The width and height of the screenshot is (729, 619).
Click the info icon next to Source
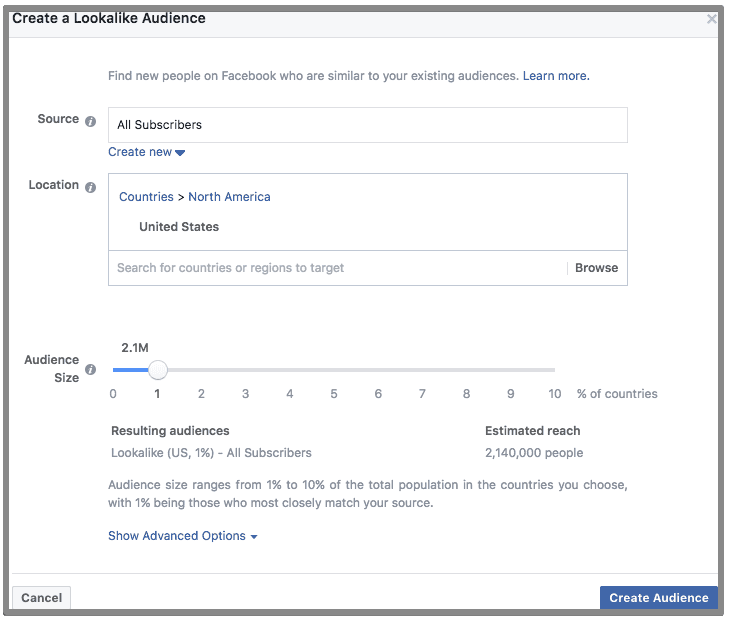[x=90, y=121]
